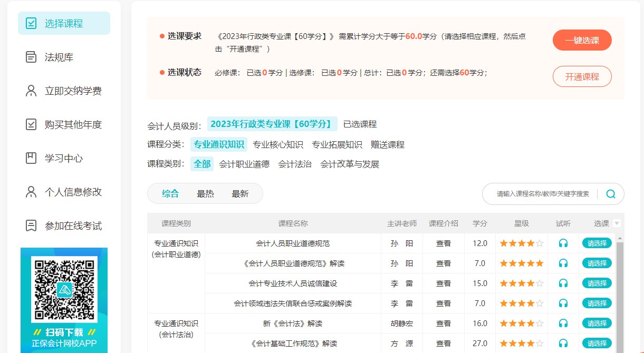Click the 开通课程 button
The width and height of the screenshot is (644, 353).
pyautogui.click(x=582, y=77)
